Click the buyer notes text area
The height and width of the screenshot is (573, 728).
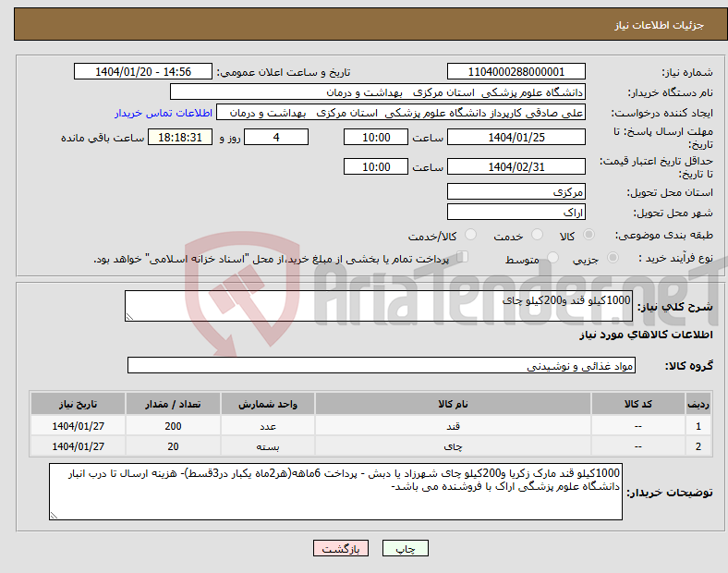click(x=335, y=492)
